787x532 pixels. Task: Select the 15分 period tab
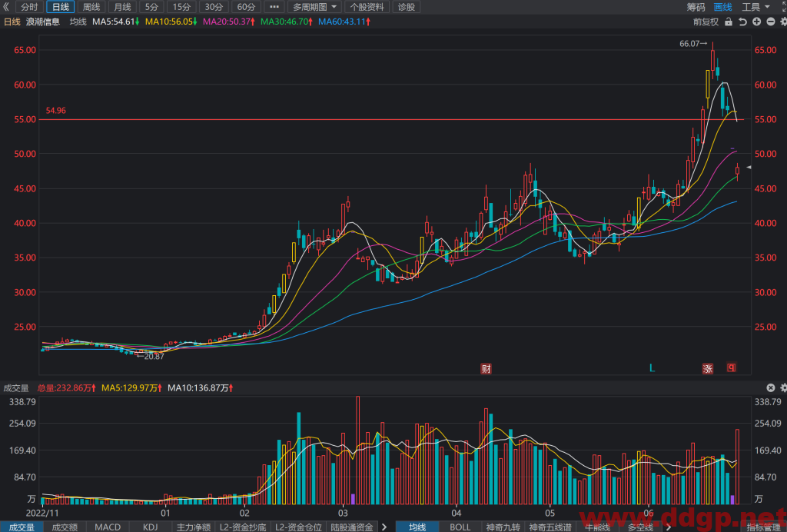pos(181,7)
